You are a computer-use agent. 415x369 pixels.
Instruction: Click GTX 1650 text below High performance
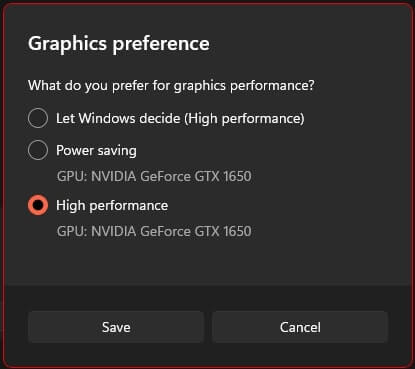point(223,231)
